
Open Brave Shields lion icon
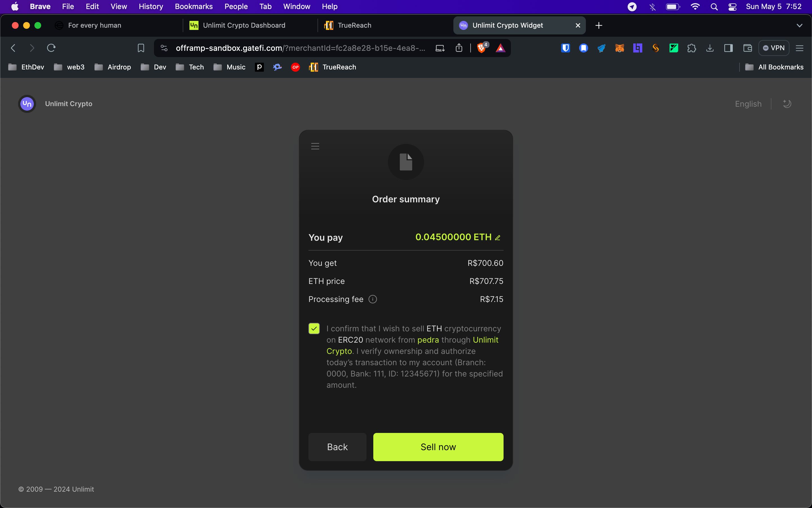(482, 48)
